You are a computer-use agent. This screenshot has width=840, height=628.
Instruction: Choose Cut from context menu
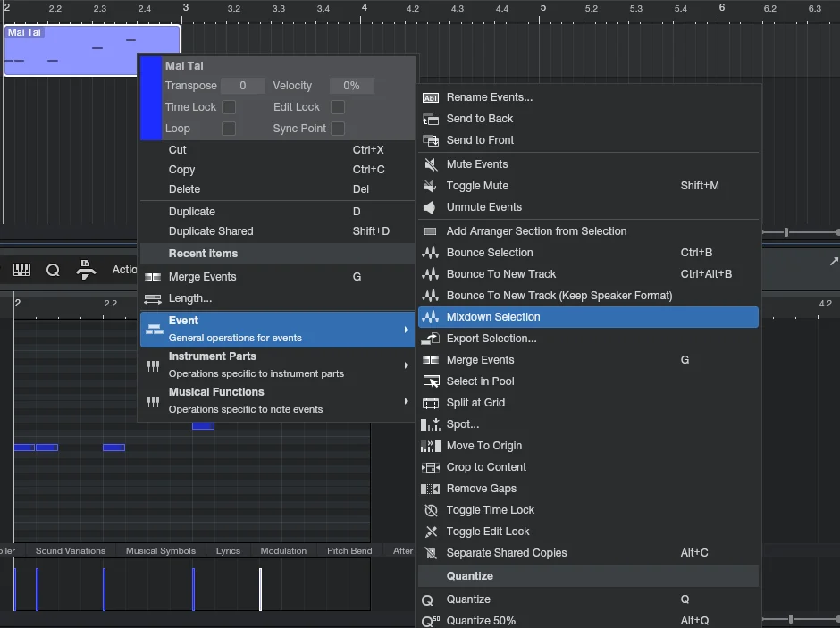coord(278,150)
